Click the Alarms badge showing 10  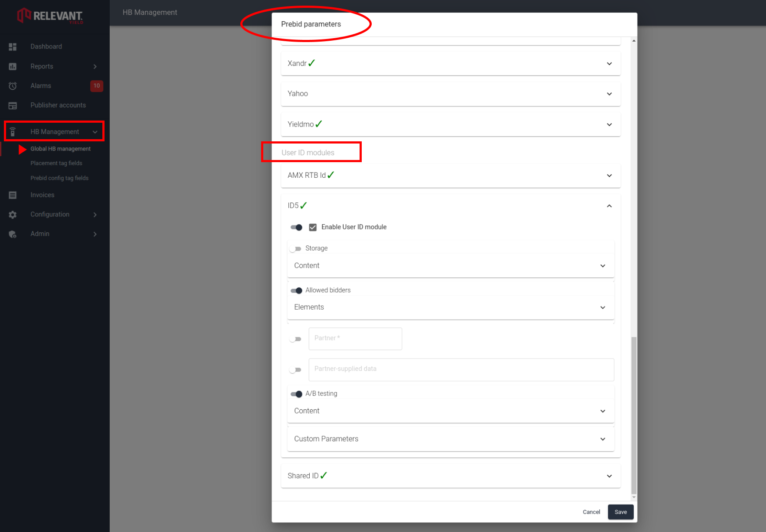pyautogui.click(x=96, y=86)
